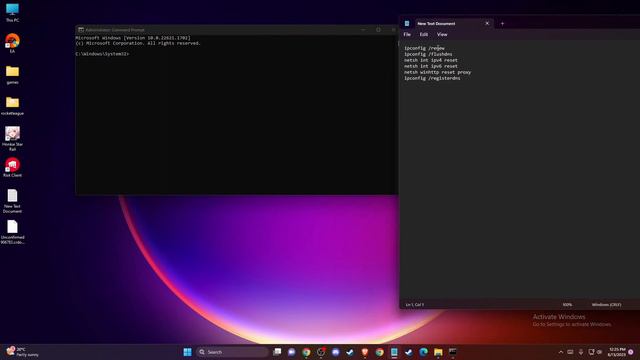Open network settings from the system tray
640x360 pixels.
coord(591,352)
